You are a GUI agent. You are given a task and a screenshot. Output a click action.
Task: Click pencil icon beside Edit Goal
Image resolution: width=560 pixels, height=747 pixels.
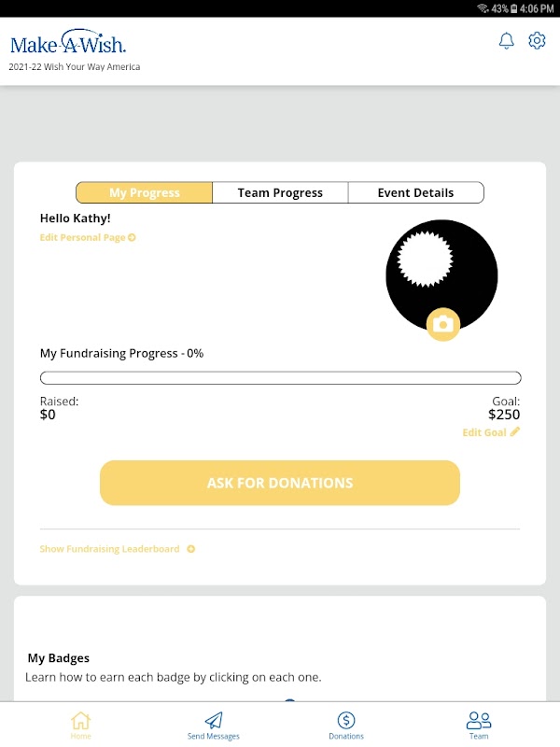pyautogui.click(x=515, y=431)
